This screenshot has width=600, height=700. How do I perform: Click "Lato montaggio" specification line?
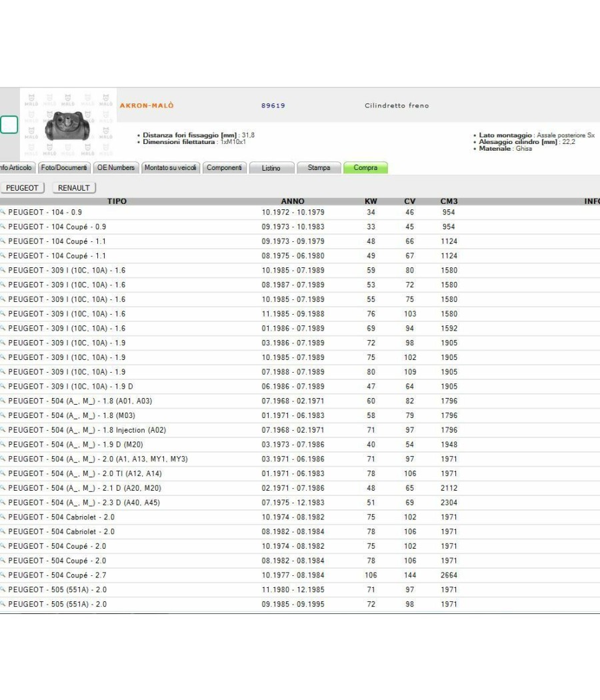click(x=537, y=135)
